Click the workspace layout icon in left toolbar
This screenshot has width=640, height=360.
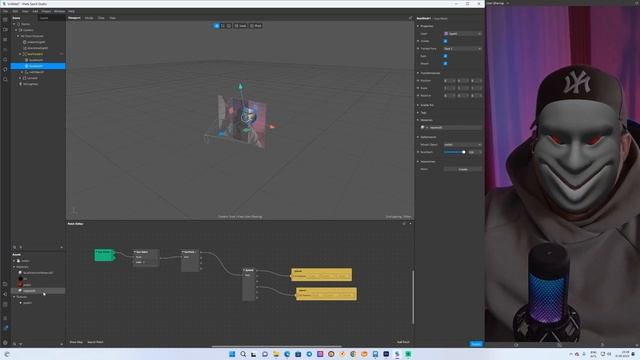pyautogui.click(x=5, y=20)
